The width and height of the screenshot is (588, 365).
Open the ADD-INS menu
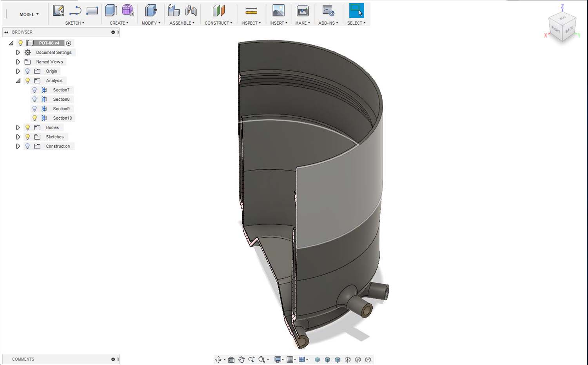coord(328,23)
